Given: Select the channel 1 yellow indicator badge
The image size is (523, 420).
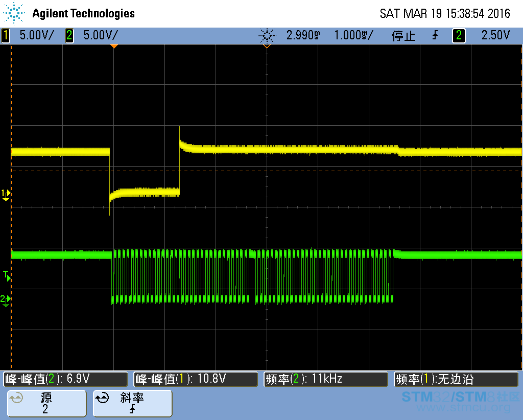Looking at the screenshot, I should tap(6, 35).
